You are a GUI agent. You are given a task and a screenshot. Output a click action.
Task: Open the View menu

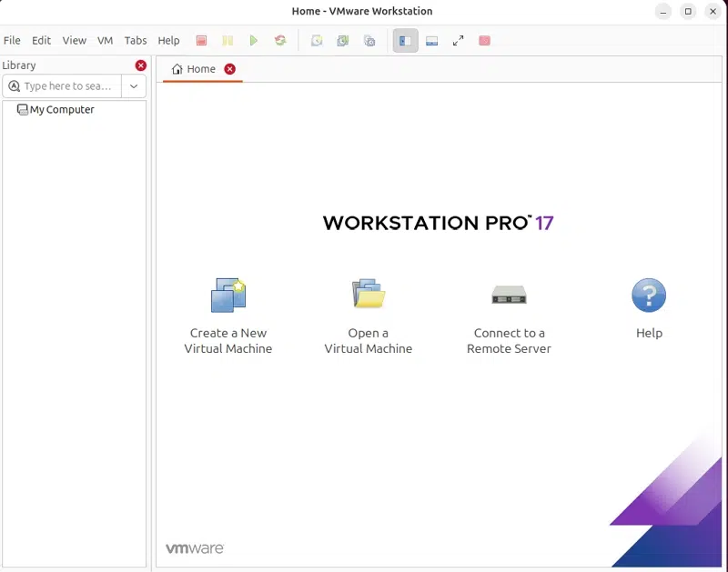click(75, 40)
